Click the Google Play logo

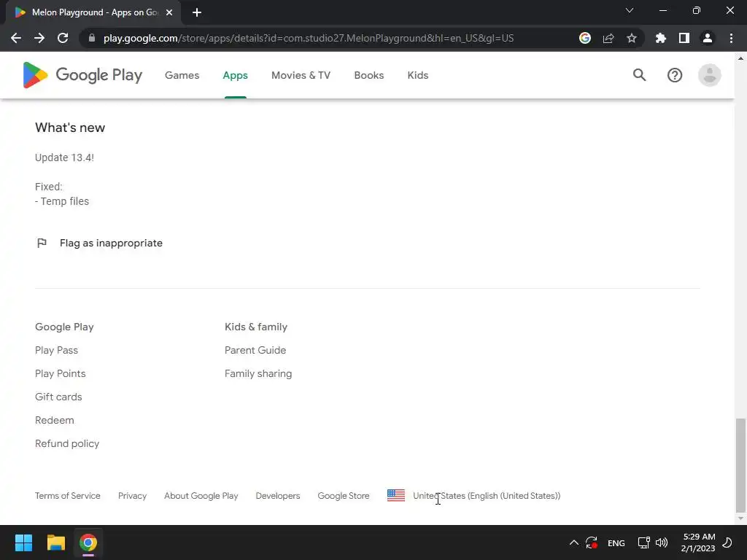[x=82, y=75]
